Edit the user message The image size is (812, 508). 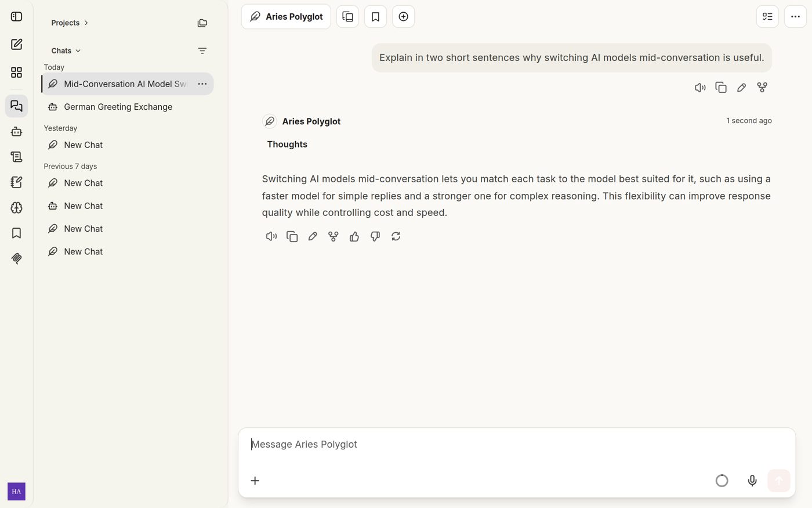741,88
